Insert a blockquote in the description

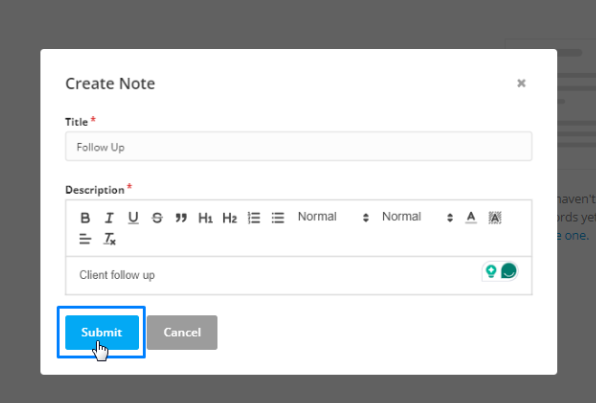(x=181, y=218)
